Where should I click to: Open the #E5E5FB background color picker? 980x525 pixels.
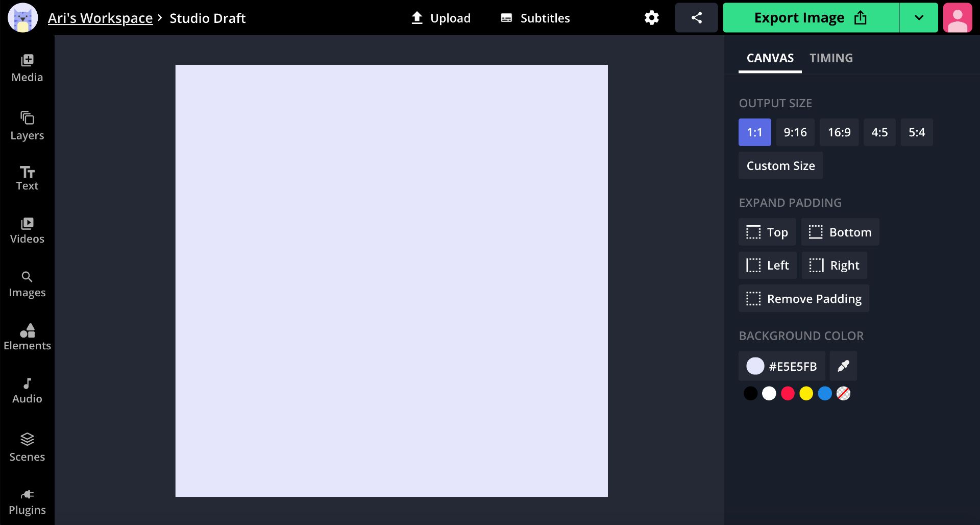(781, 366)
